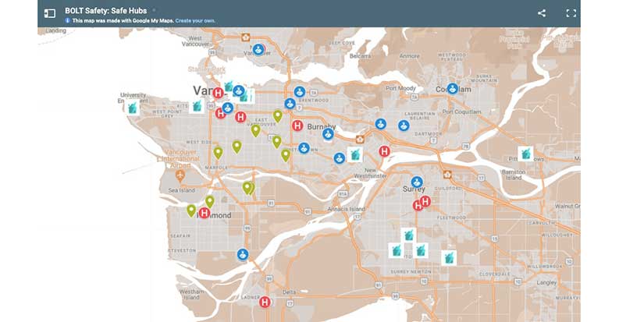This screenshot has width=644, height=322.
Task: Click the share map icon
Action: click(542, 13)
